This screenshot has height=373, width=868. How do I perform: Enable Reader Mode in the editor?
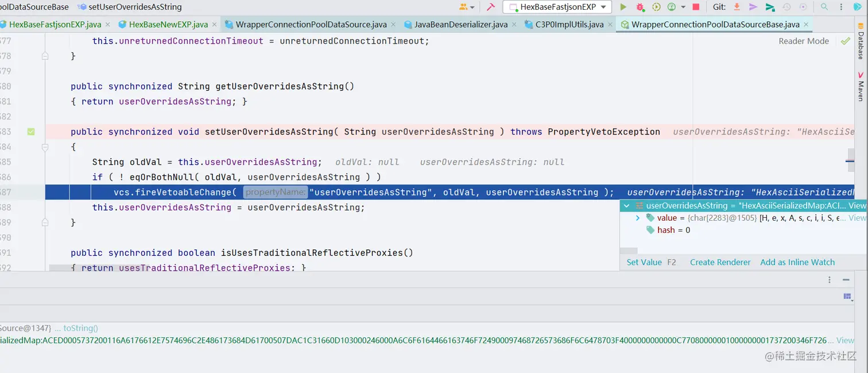click(804, 41)
